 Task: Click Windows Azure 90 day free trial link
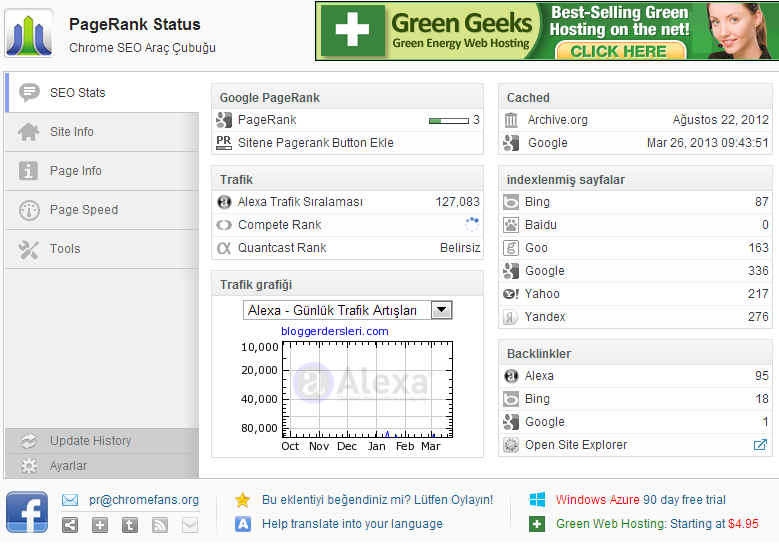[x=640, y=500]
